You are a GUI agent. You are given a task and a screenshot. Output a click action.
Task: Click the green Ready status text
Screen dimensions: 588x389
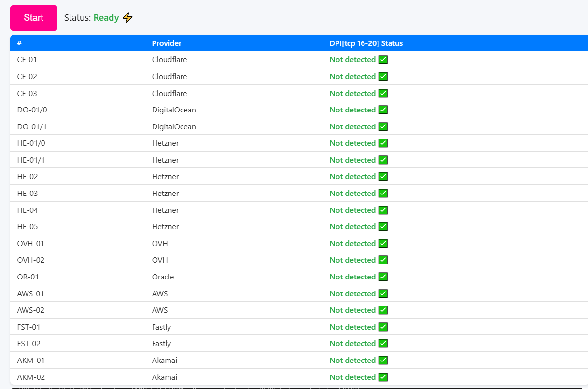(x=106, y=18)
